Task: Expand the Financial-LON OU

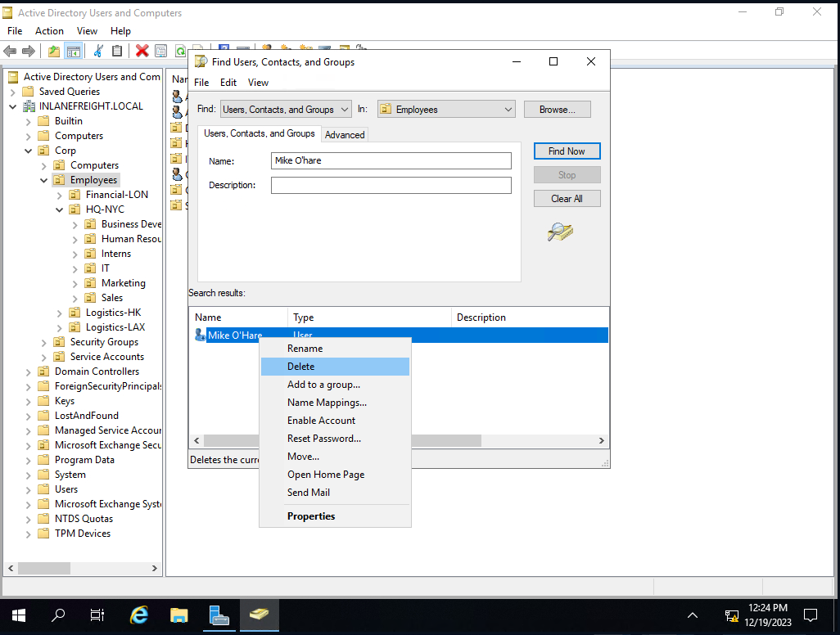Action: (x=60, y=196)
